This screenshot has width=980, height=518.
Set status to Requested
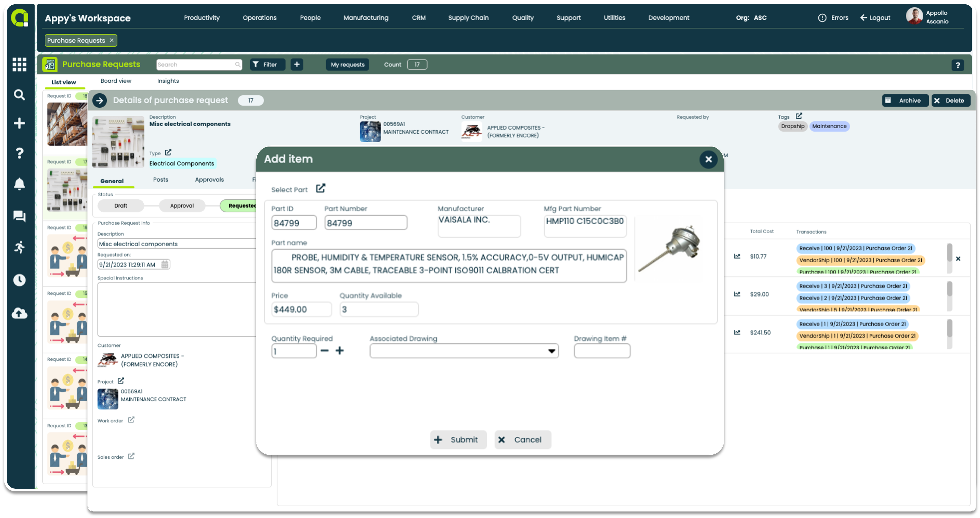[x=238, y=206]
